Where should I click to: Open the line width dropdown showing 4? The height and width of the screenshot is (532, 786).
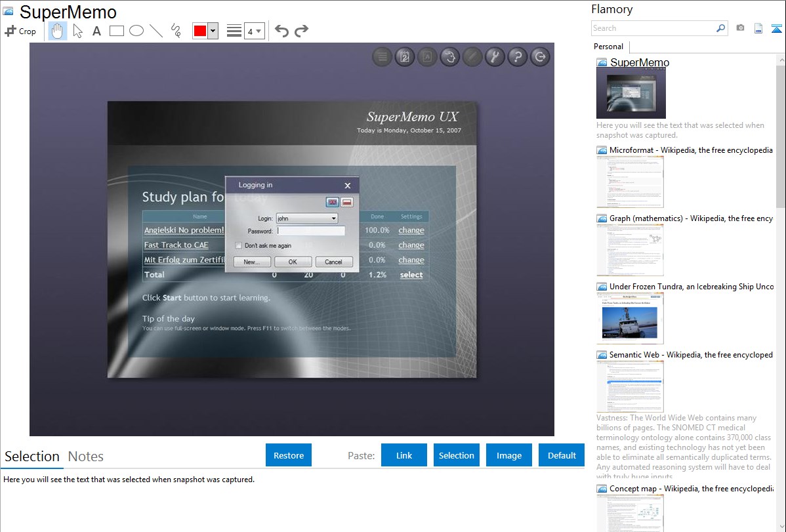coord(255,31)
